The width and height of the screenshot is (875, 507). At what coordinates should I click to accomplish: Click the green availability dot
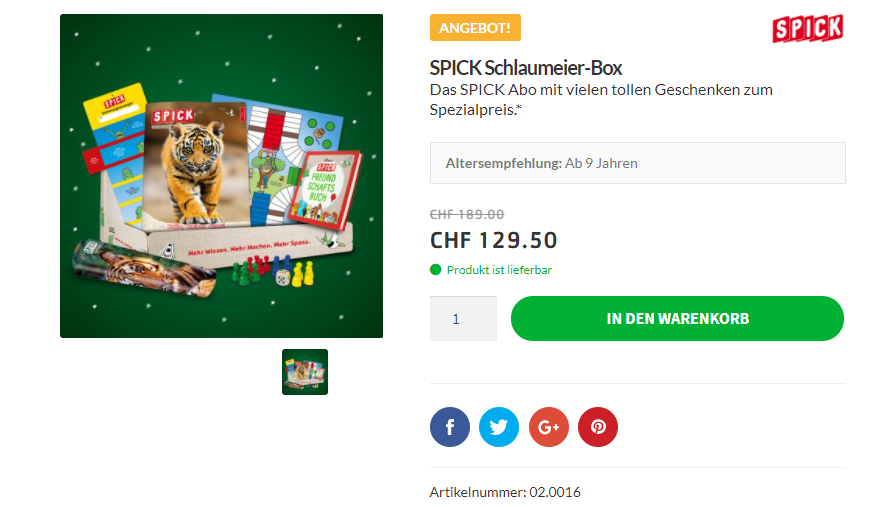point(435,270)
